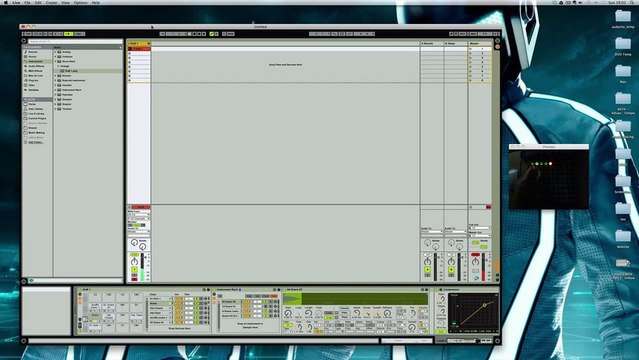Open the MIDI From dropdown on track one

(139, 214)
